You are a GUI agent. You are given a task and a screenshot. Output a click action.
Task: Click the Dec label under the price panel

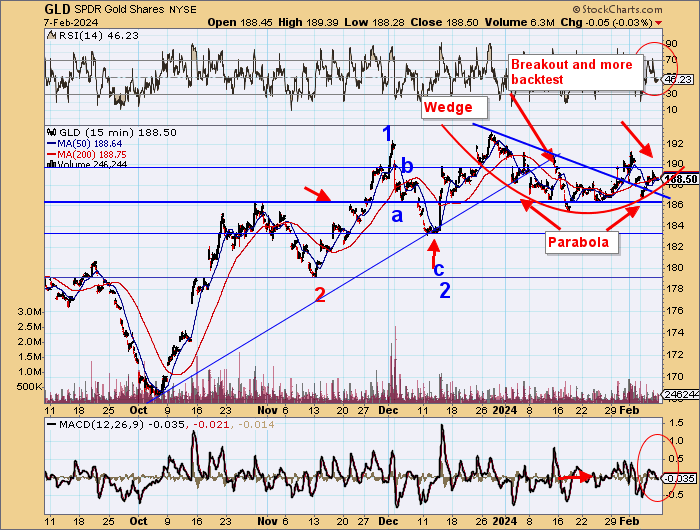[x=388, y=410]
